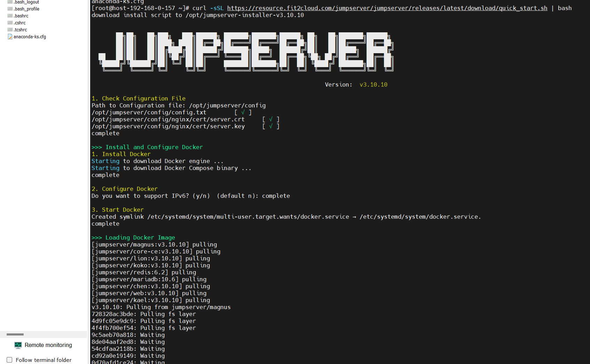The width and height of the screenshot is (590, 364).
Task: Click the jumpserver/lion:v3.10.10 pulling line
Action: point(151,258)
